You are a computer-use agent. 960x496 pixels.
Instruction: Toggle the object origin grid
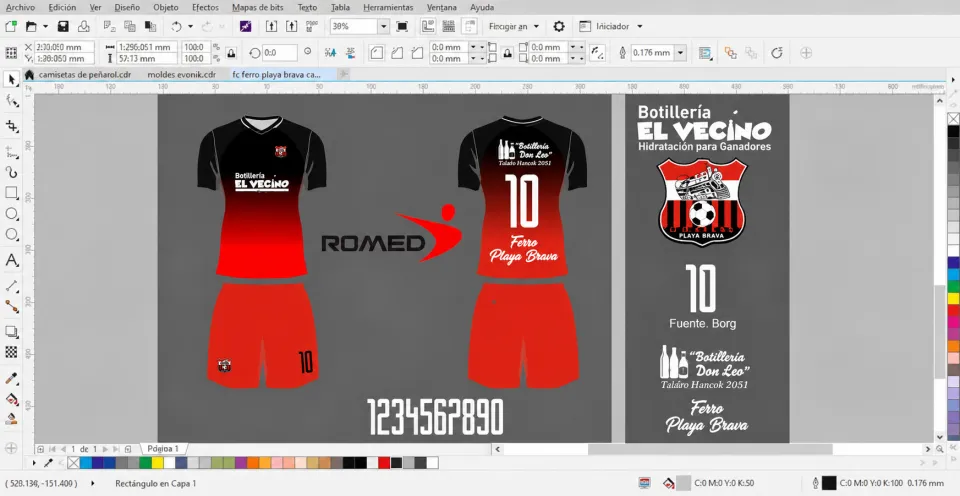click(x=10, y=53)
